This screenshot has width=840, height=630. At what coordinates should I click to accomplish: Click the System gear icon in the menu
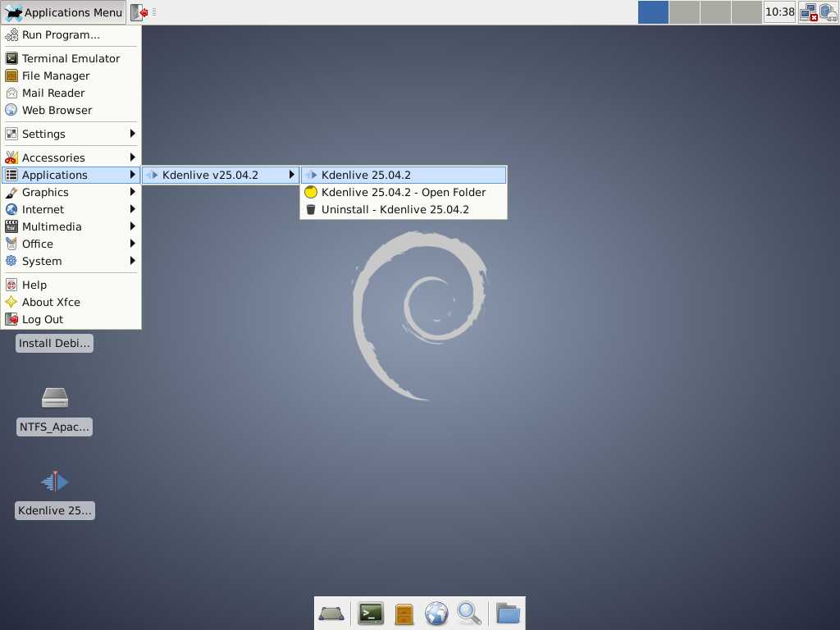pos(11,261)
